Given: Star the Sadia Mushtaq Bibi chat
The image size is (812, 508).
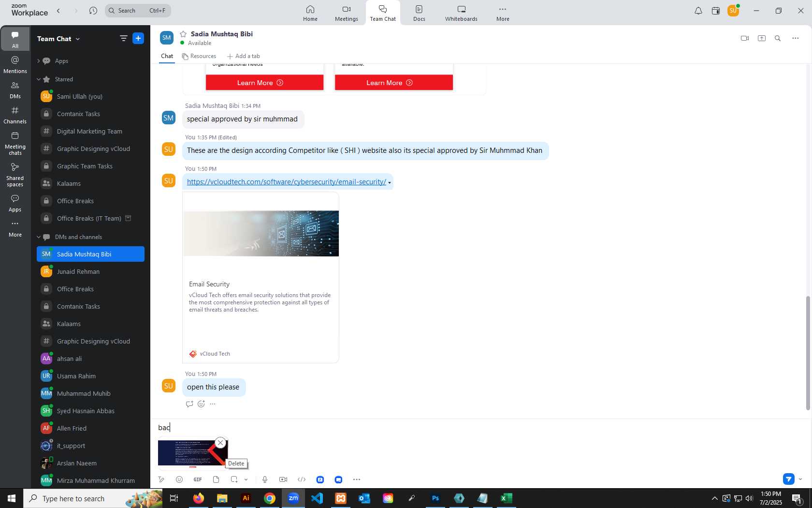Looking at the screenshot, I should (183, 34).
